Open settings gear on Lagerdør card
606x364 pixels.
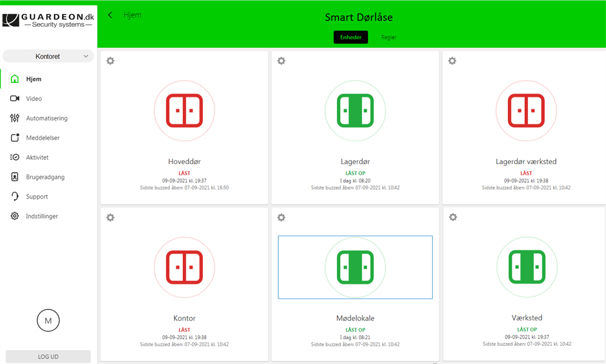point(281,61)
